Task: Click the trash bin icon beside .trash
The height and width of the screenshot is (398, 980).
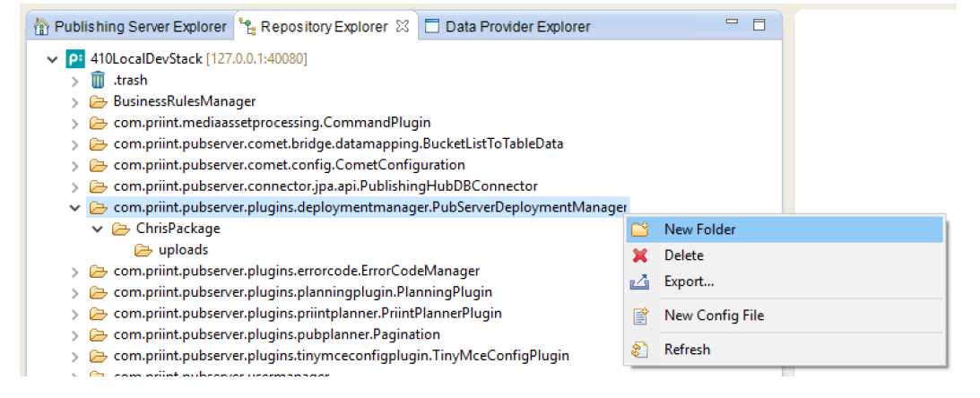Action: 98,80
